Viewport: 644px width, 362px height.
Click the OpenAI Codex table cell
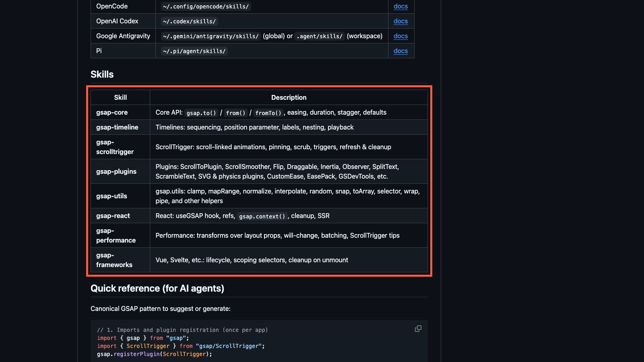(x=123, y=21)
